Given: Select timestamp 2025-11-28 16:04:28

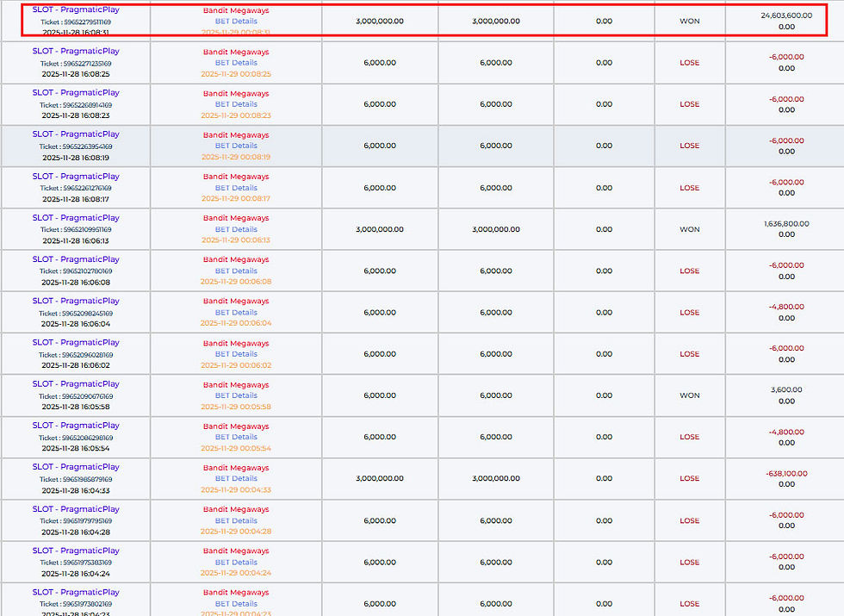Looking at the screenshot, I should coord(76,532).
